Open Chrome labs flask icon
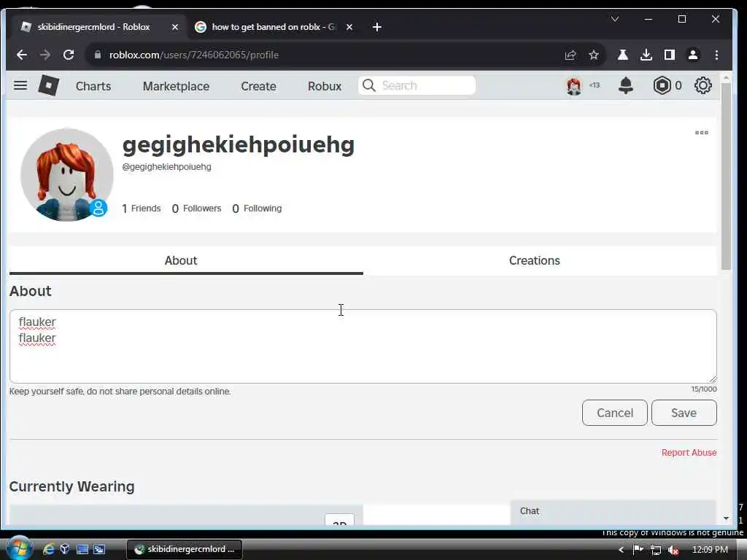Screen dimensions: 747x560 (x=623, y=55)
